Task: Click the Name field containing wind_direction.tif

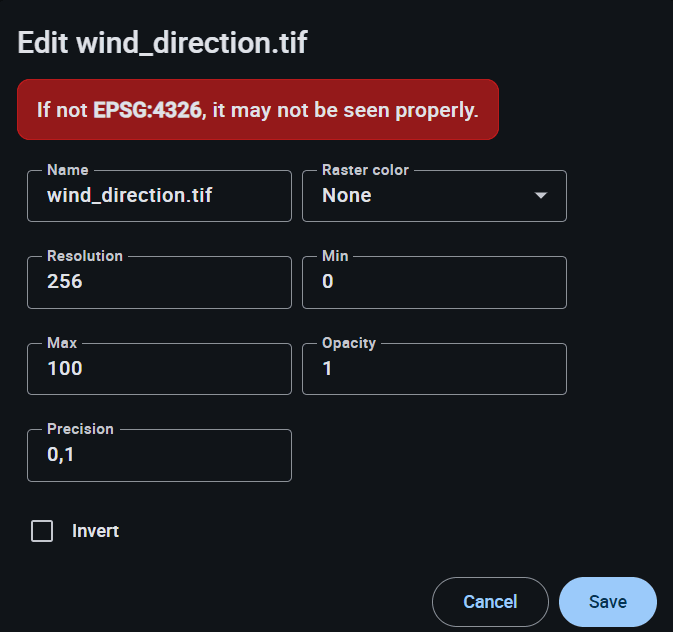Action: [x=159, y=196]
